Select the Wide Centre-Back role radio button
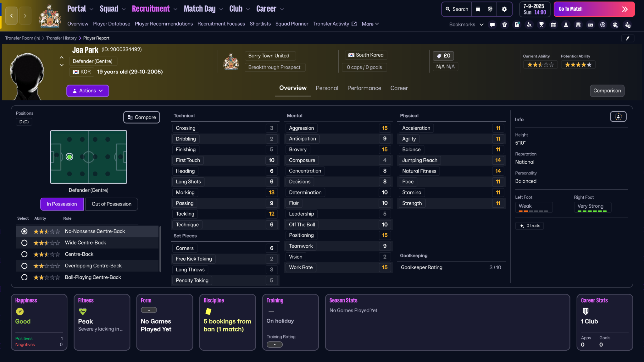This screenshot has height=362, width=644. coord(24,243)
